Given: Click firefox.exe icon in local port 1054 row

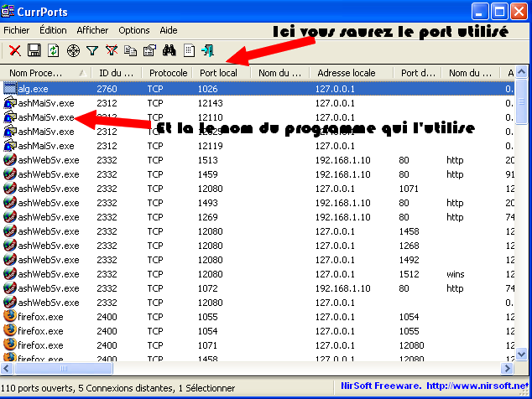Looking at the screenshot, I should [x=10, y=330].
